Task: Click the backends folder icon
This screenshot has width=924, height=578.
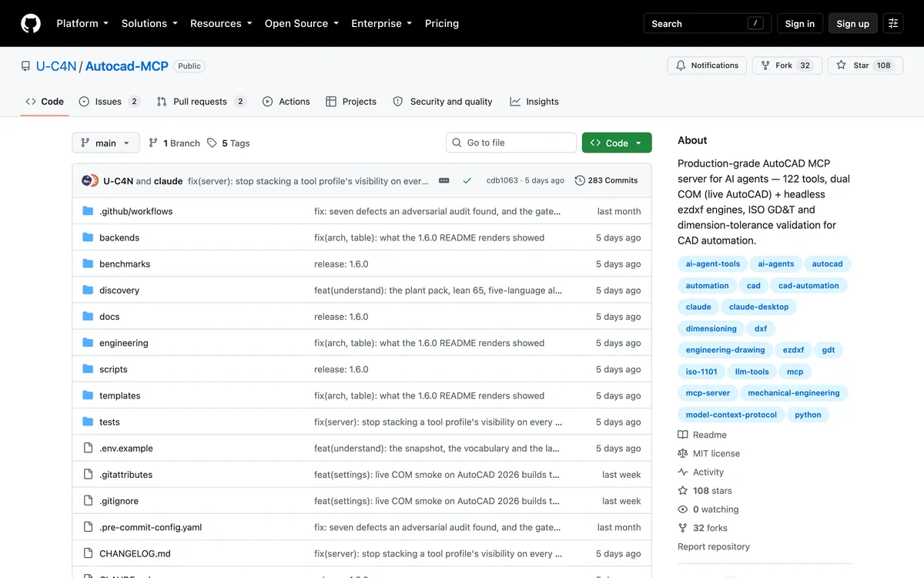Action: coord(88,237)
